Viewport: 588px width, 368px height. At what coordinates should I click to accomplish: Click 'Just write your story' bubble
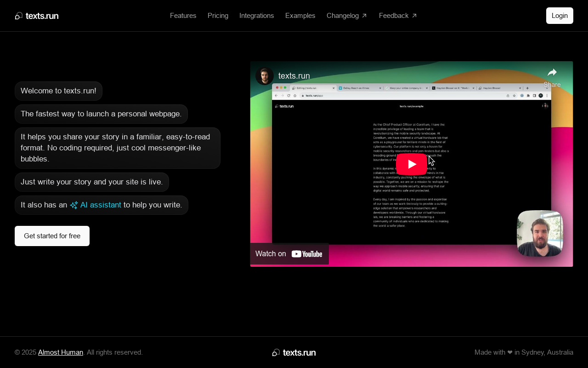[x=92, y=182]
